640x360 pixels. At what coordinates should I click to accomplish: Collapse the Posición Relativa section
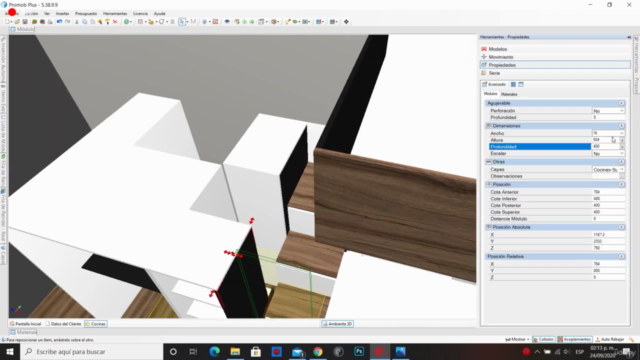(621, 256)
